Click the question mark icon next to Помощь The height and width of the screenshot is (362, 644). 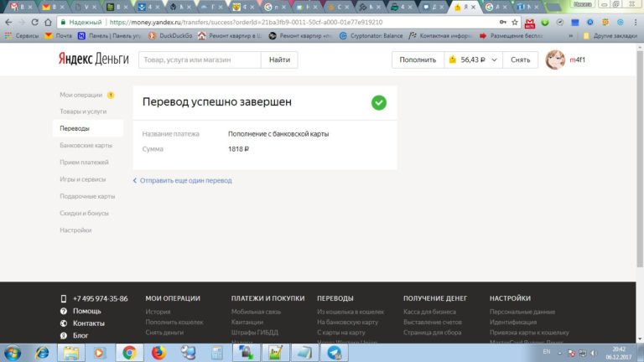pos(63,311)
